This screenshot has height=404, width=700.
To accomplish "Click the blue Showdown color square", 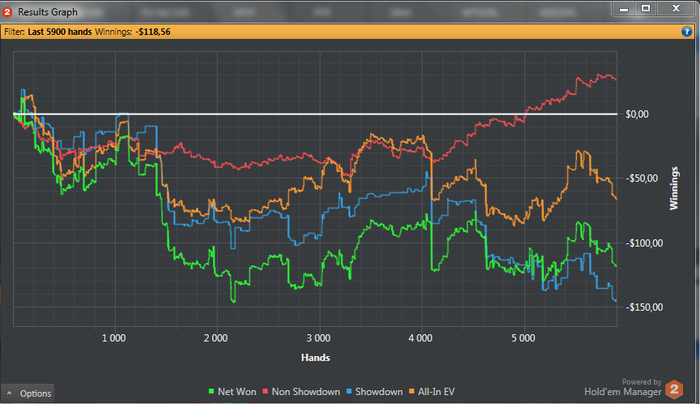I will tap(349, 392).
